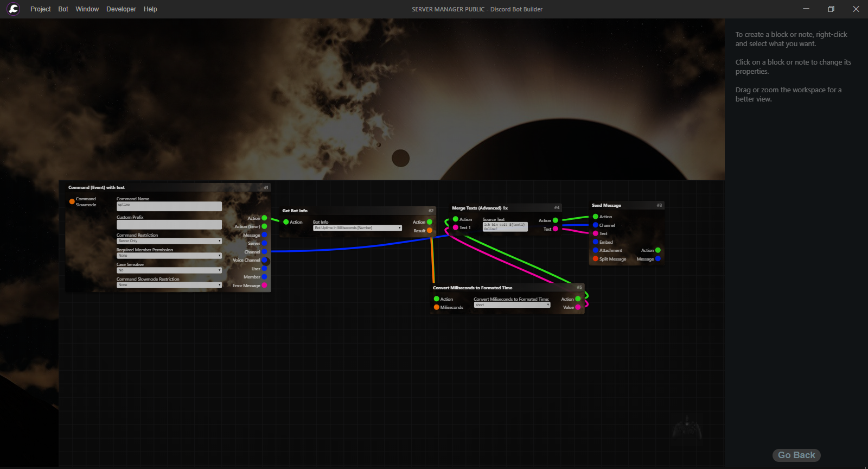This screenshot has height=469, width=868.
Task: Open the Case Sensitive dropdown
Action: tap(169, 270)
